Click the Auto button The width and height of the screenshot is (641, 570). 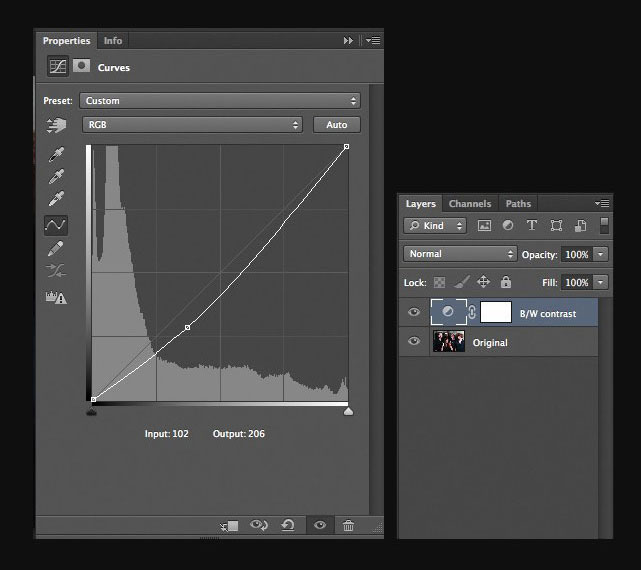click(337, 125)
